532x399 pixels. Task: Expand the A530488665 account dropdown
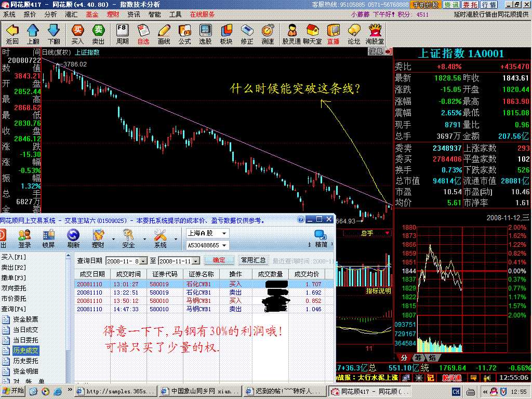pyautogui.click(x=224, y=245)
